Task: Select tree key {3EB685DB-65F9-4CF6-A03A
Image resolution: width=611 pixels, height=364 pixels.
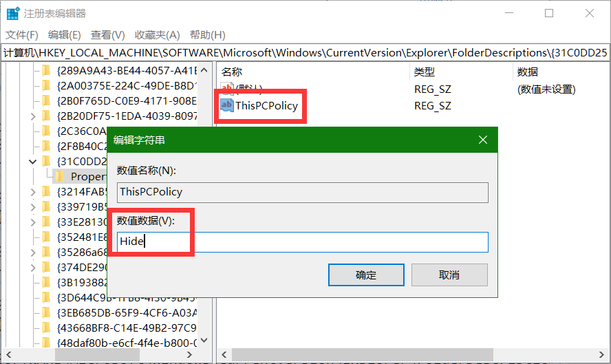Action: [127, 313]
